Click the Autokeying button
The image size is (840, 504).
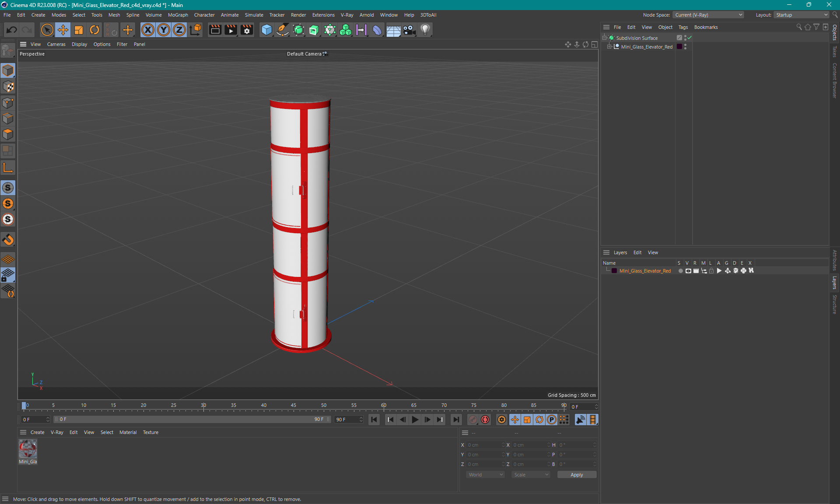click(x=485, y=420)
